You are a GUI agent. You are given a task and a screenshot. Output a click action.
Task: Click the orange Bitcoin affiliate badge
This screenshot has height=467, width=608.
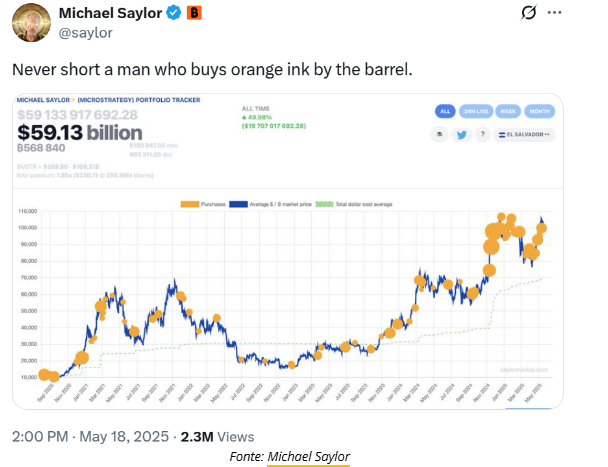[194, 13]
